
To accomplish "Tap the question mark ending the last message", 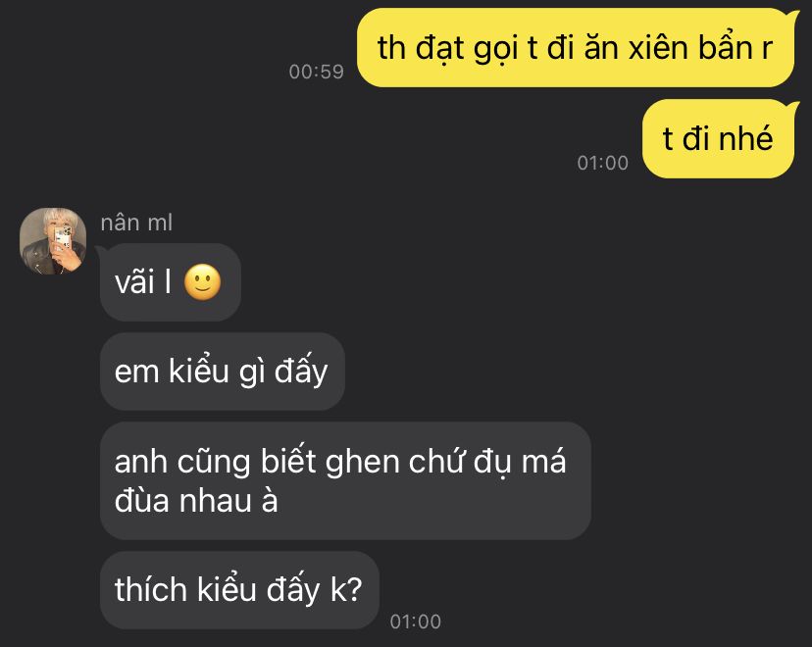I will point(353,589).
